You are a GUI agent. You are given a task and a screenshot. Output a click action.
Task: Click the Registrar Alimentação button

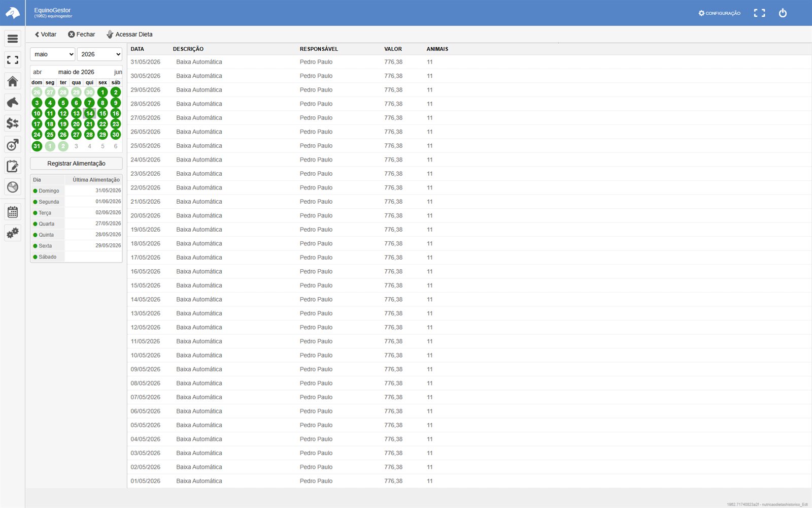click(76, 164)
